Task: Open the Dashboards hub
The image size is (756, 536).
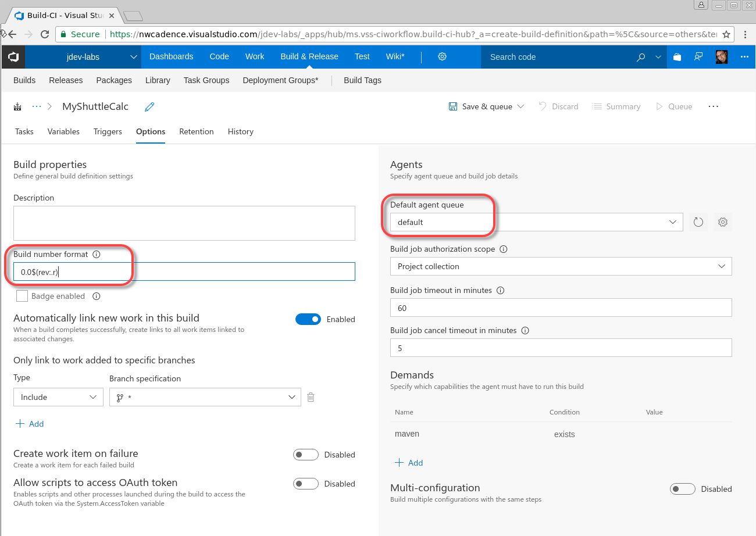Action: pyautogui.click(x=171, y=56)
